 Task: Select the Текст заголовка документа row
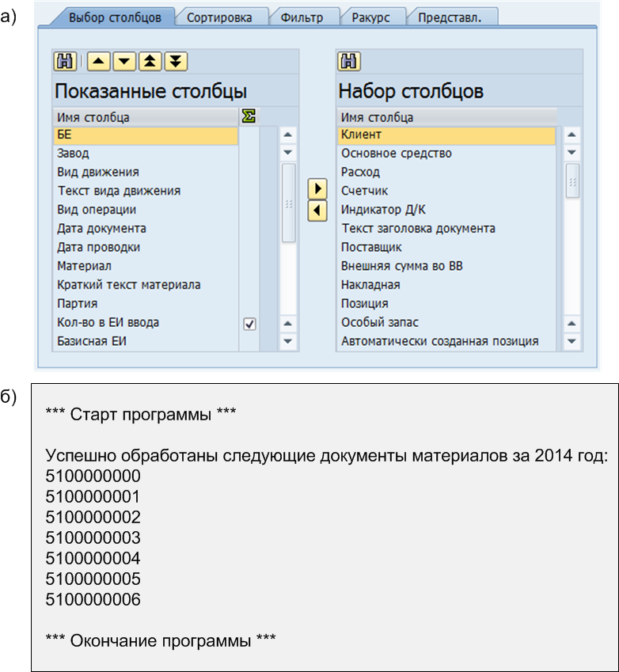pos(446,229)
